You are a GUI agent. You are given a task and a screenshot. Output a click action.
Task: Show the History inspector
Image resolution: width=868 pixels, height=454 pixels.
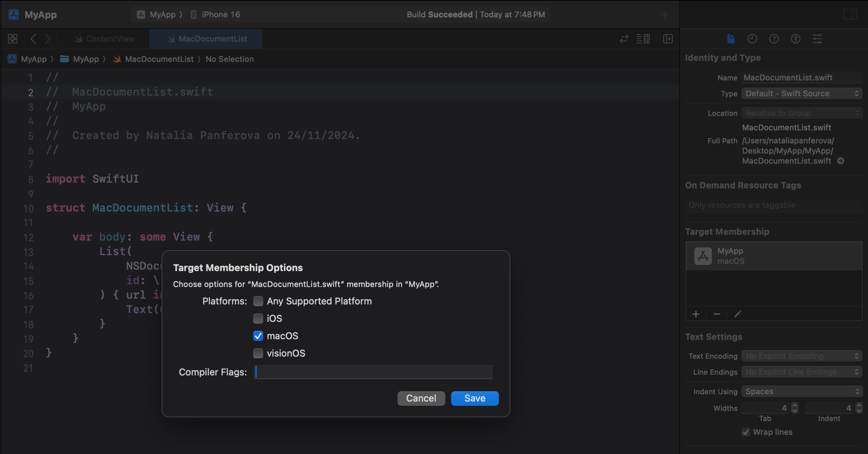(x=752, y=39)
